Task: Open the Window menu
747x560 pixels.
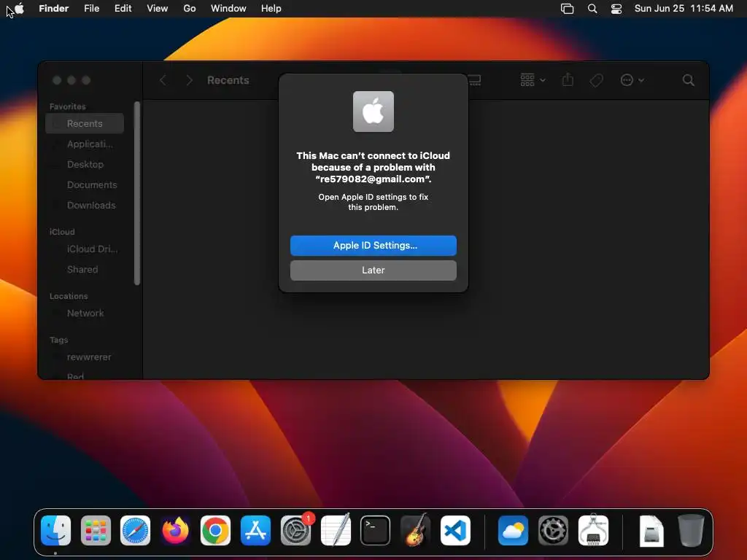Action: (228, 9)
